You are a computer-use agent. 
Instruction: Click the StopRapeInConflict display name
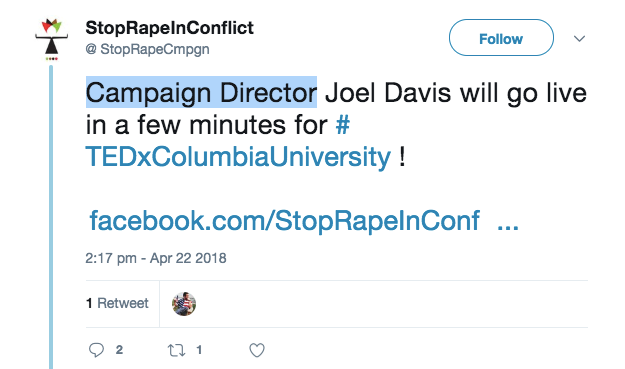(x=169, y=28)
